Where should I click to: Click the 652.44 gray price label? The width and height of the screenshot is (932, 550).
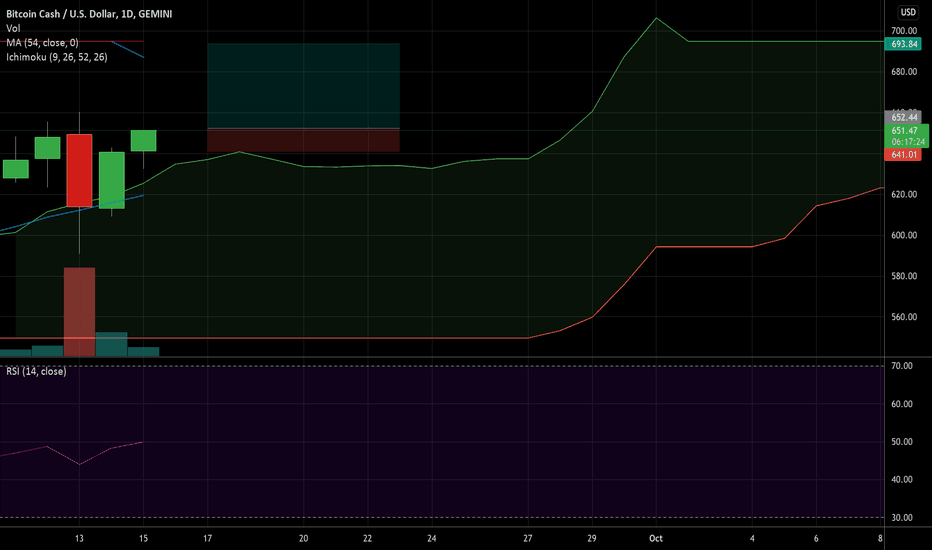pyautogui.click(x=903, y=117)
